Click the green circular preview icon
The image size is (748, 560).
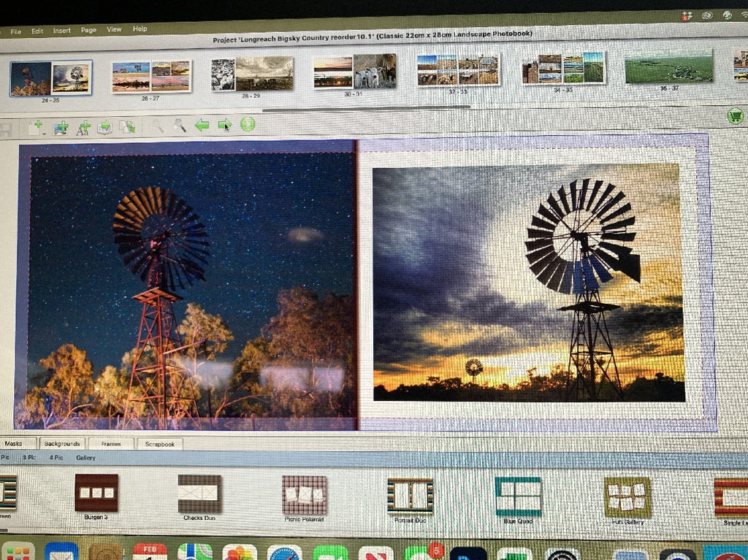[x=248, y=124]
